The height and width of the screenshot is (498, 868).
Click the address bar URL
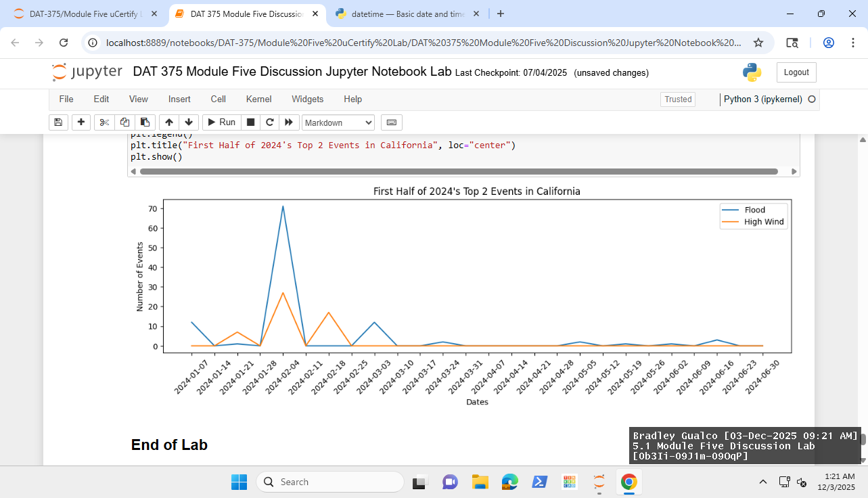pyautogui.click(x=424, y=43)
